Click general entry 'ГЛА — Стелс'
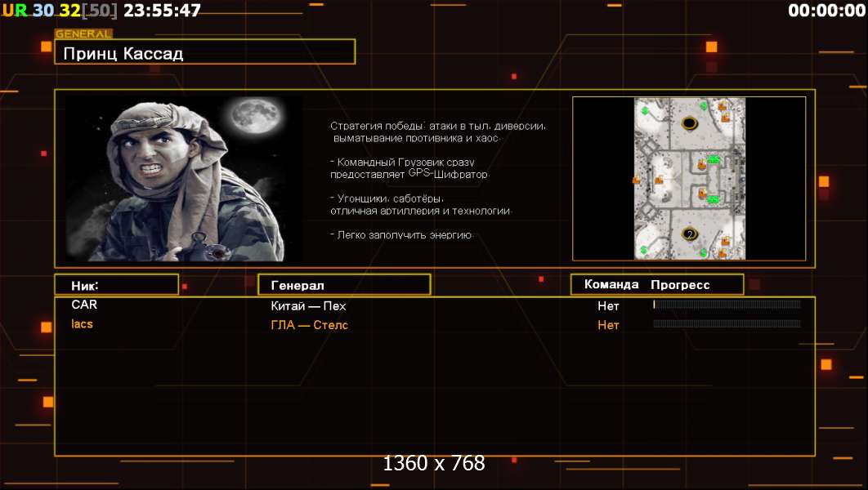868x490 pixels. tap(310, 325)
